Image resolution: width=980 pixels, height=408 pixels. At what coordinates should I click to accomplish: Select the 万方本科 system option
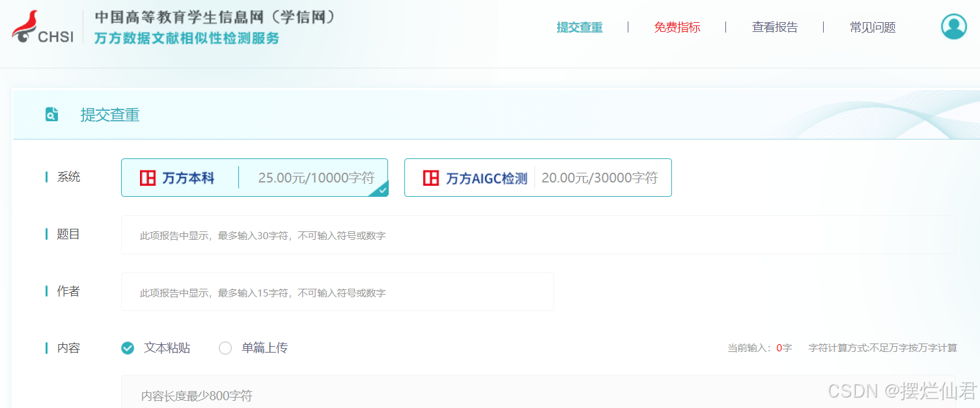tap(255, 177)
